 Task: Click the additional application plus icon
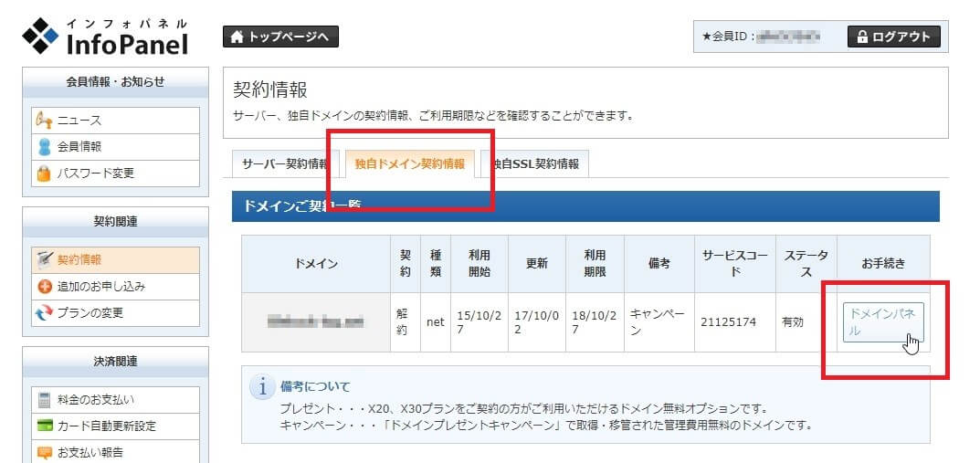(x=43, y=287)
